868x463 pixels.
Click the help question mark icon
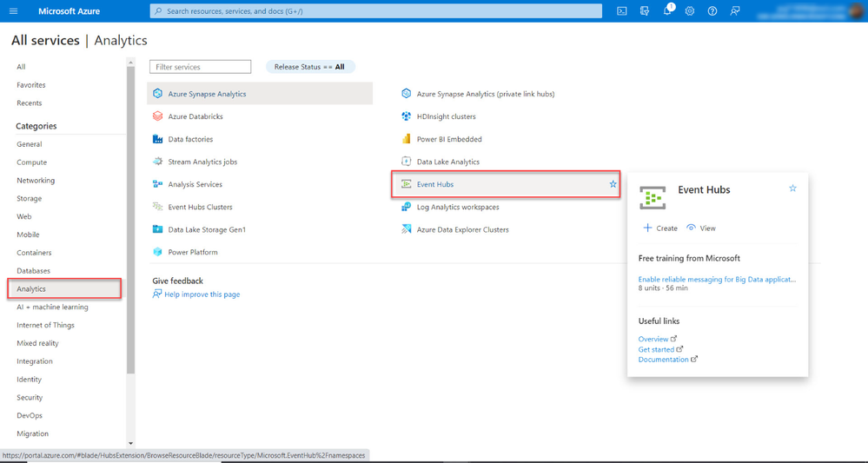pos(712,11)
